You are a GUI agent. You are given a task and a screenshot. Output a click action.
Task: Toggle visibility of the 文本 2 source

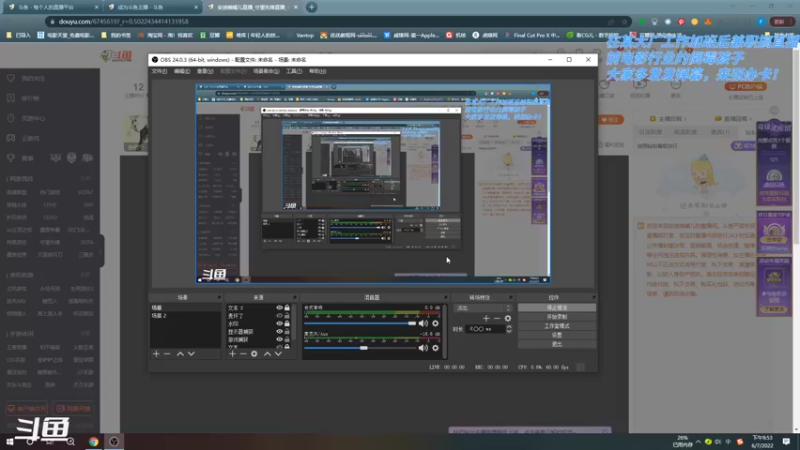pyautogui.click(x=279, y=308)
